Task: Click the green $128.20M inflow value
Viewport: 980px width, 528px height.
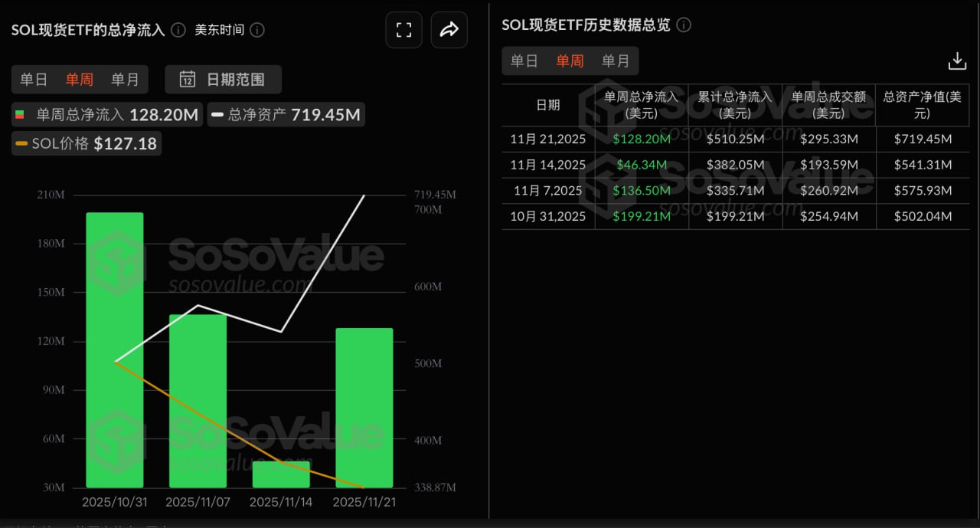Action: 641,139
